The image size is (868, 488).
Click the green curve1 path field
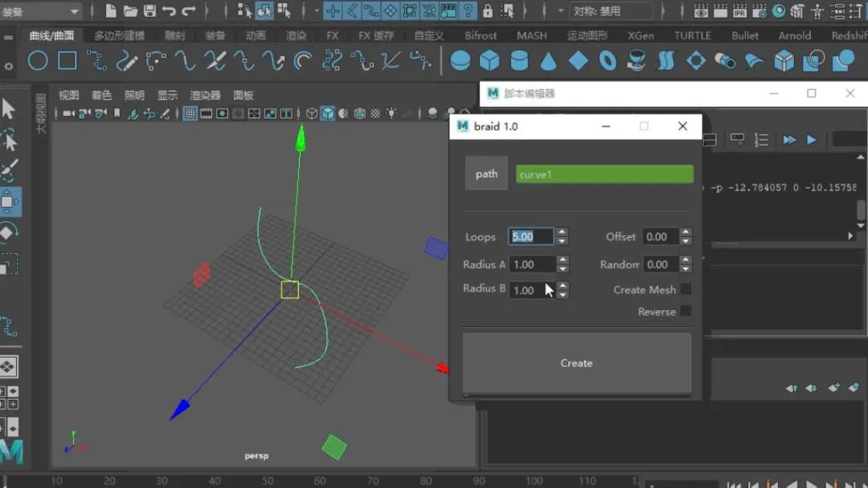pos(604,174)
